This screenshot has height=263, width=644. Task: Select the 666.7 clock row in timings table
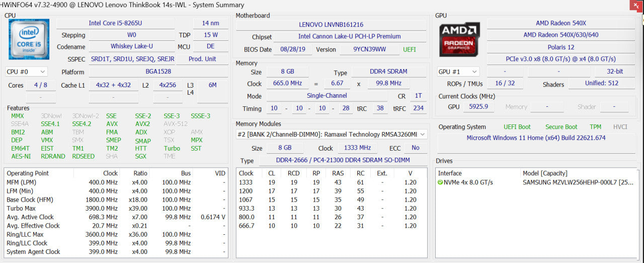332,226
